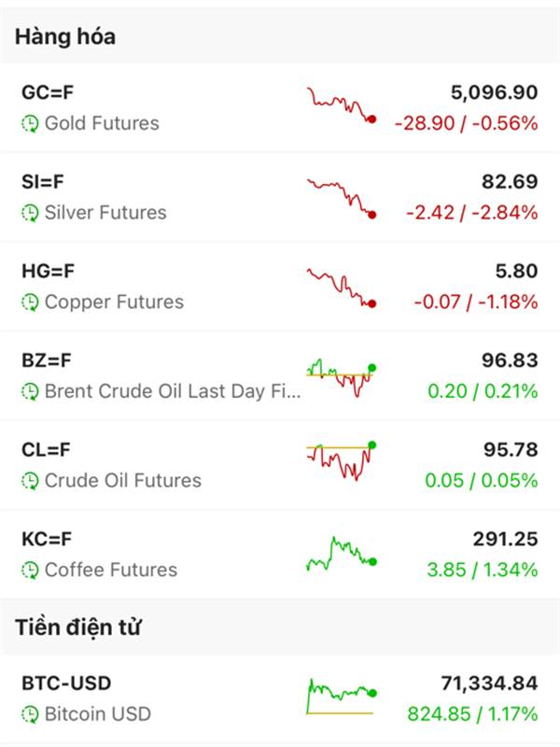560x747 pixels.
Task: Open the GC=F gold sparkline chart
Action: [x=342, y=106]
